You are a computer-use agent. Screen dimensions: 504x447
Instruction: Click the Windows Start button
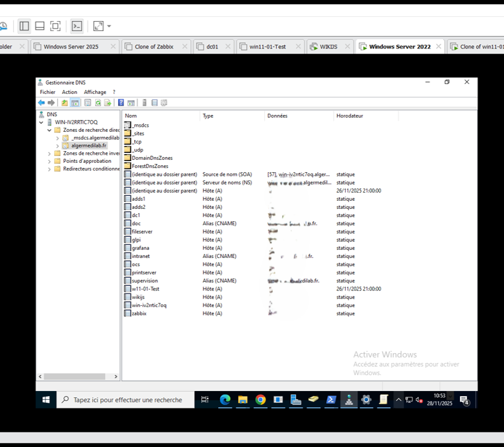pos(46,400)
